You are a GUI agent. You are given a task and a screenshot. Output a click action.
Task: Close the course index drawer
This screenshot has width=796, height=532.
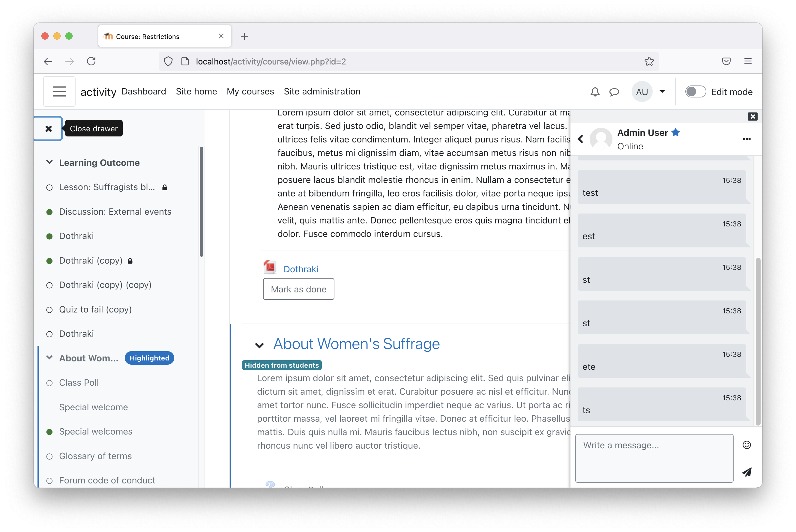point(49,129)
